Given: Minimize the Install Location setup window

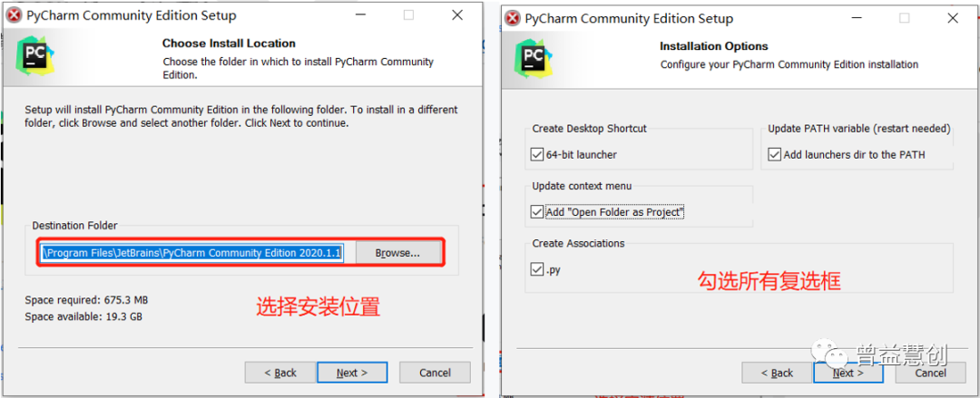Looking at the screenshot, I should (x=360, y=15).
